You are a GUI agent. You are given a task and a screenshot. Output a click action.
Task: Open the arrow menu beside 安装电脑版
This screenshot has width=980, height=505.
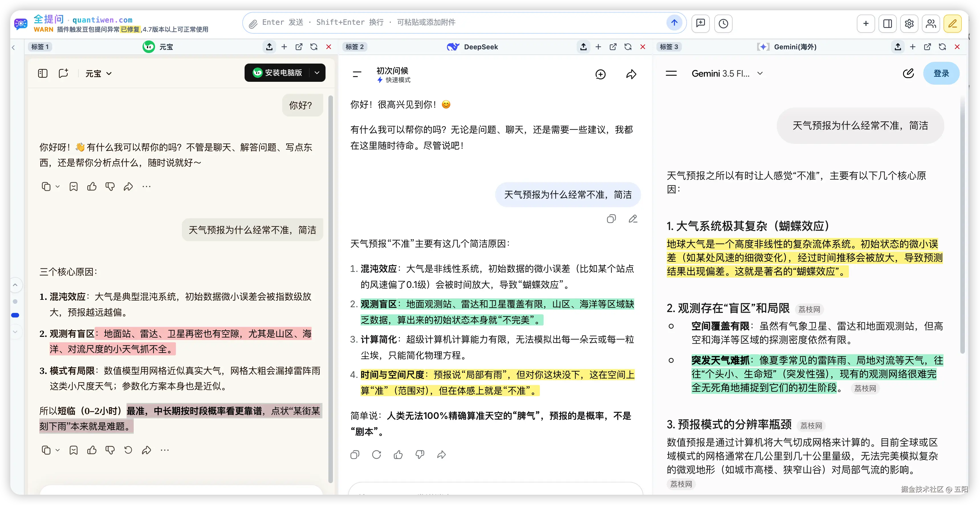coord(317,73)
